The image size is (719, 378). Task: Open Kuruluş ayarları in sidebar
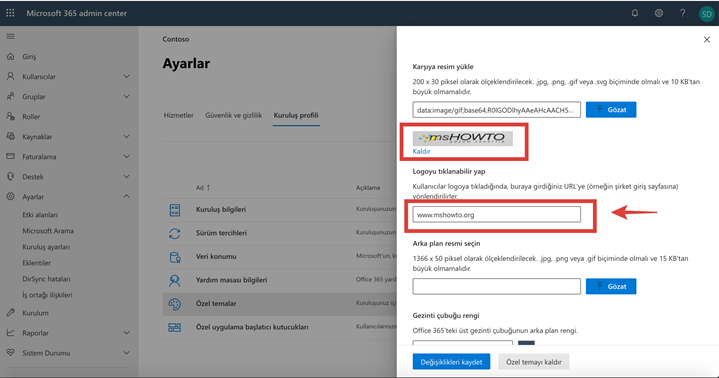pos(46,247)
